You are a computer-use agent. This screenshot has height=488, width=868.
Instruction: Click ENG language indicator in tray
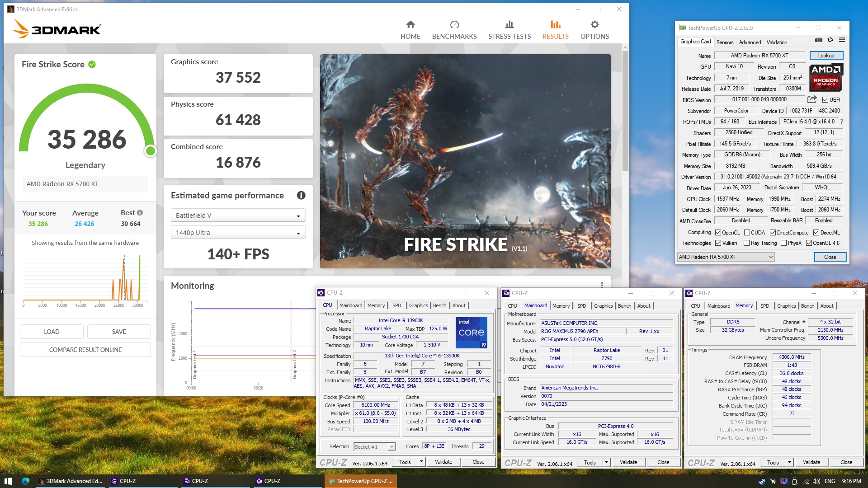point(830,481)
